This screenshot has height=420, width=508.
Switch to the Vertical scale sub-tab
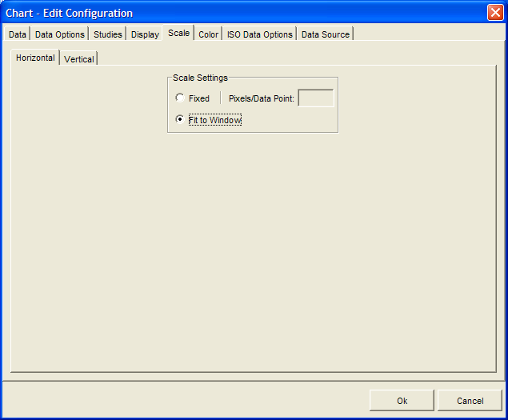point(79,59)
